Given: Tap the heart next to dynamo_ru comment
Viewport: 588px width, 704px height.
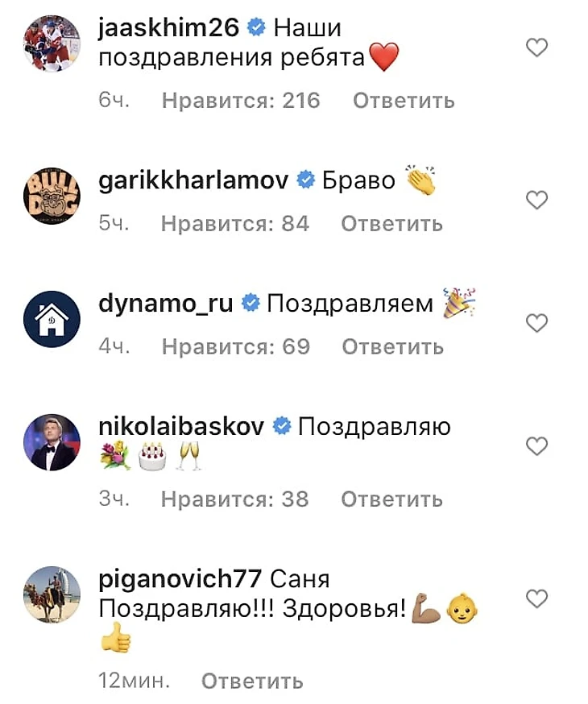Looking at the screenshot, I should (536, 323).
